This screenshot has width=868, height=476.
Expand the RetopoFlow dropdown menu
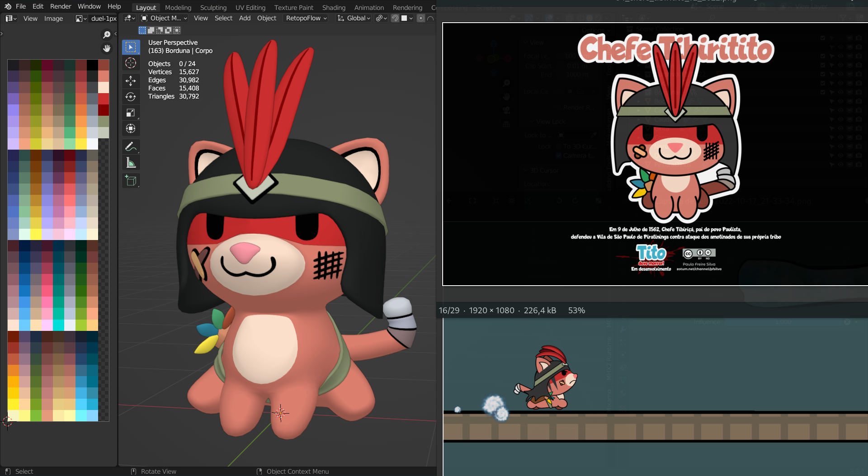coord(306,18)
